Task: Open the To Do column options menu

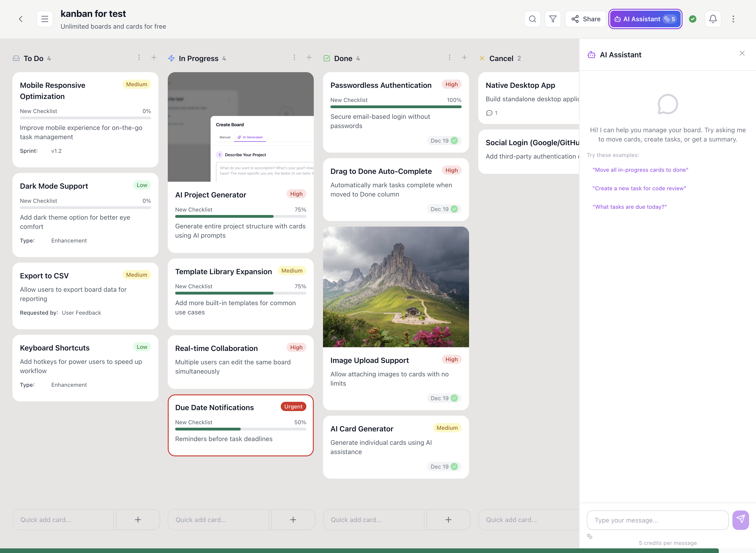Action: pos(139,57)
